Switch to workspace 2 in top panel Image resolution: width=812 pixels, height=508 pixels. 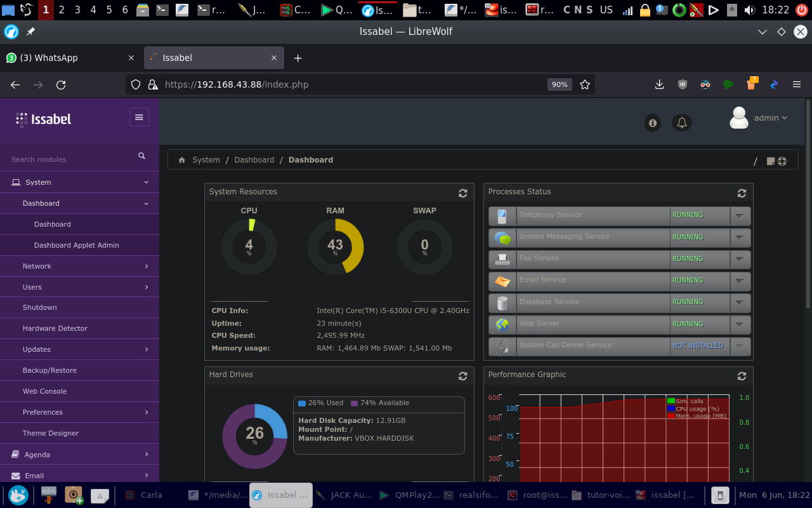(x=62, y=10)
